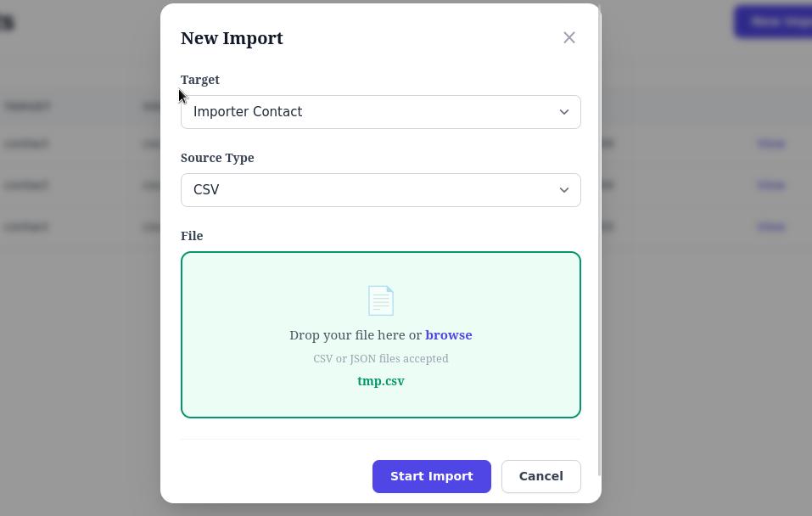Screen dimensions: 812x516
Task: Click the New Import dialog title
Action: click(232, 37)
